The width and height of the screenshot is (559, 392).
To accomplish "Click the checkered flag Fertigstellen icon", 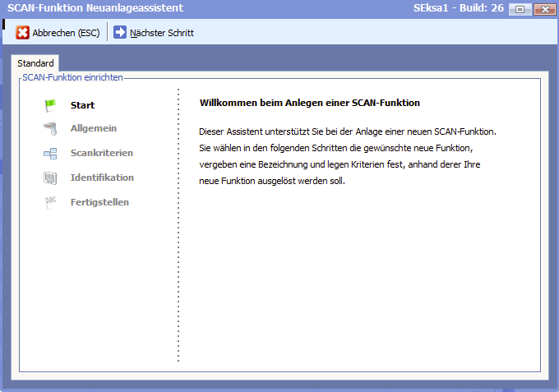I will click(51, 202).
